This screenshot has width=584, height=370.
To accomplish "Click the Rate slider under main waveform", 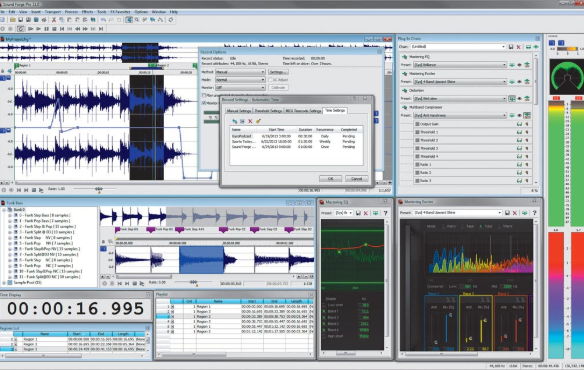I will [99, 189].
